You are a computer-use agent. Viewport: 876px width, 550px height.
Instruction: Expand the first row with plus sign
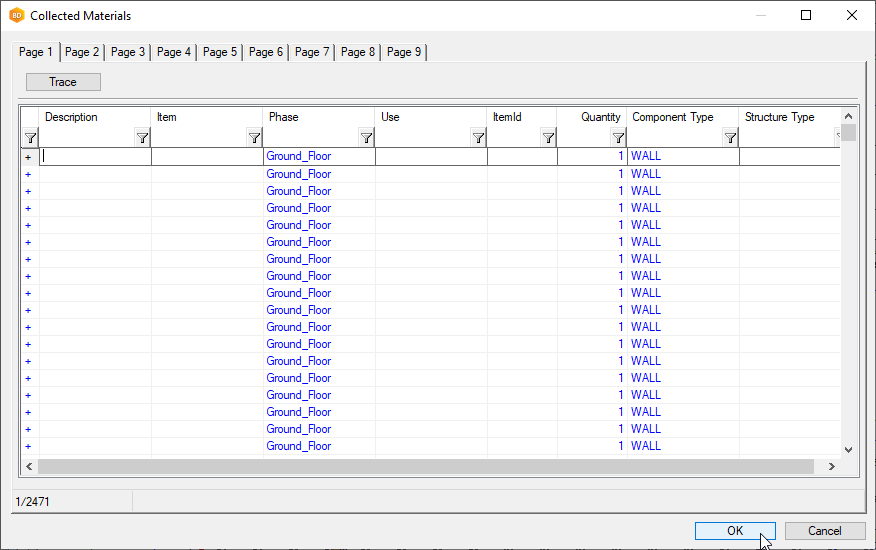(28, 157)
